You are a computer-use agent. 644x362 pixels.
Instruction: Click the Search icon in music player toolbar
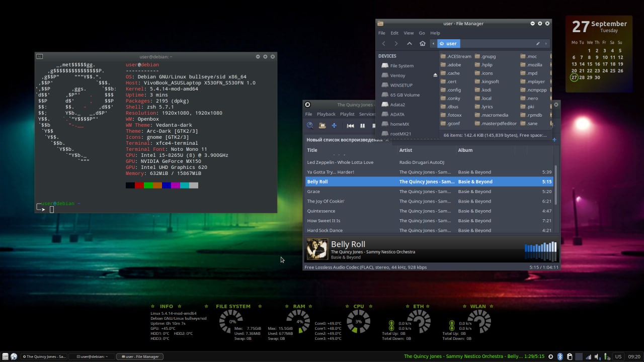[310, 126]
